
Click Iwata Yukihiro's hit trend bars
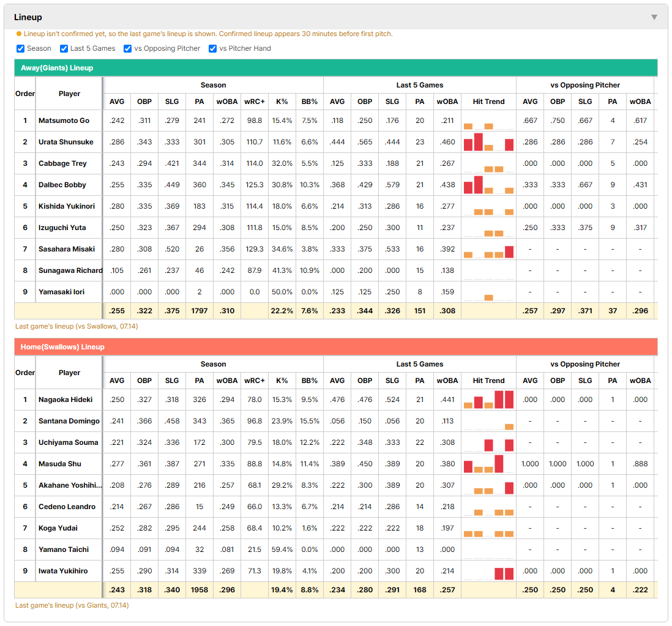click(x=488, y=571)
